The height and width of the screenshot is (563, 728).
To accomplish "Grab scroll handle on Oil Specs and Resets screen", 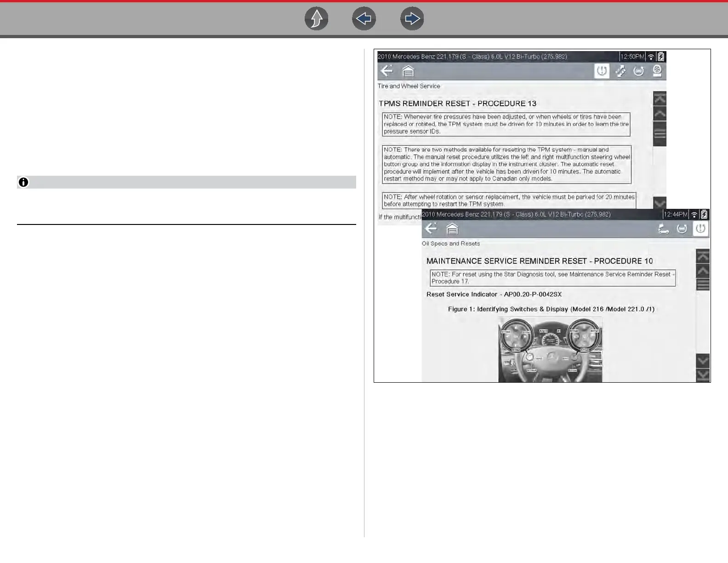I will (703, 285).
